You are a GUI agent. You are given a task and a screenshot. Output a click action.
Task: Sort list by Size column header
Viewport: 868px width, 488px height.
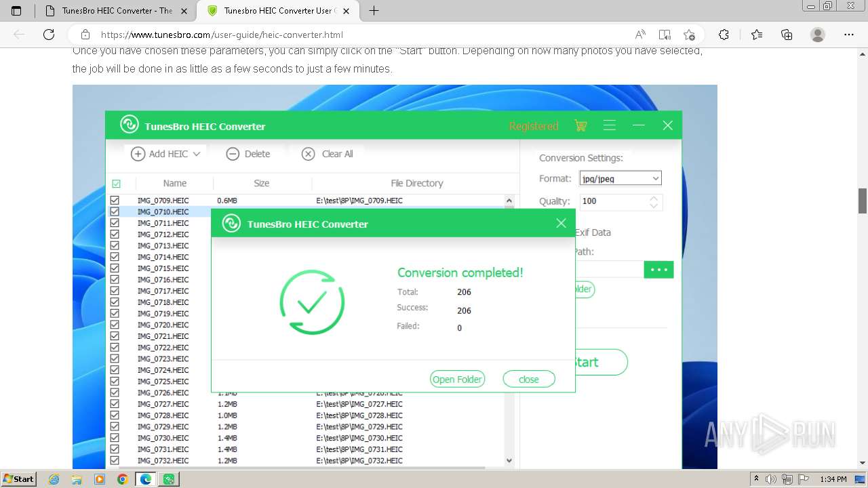coord(262,183)
